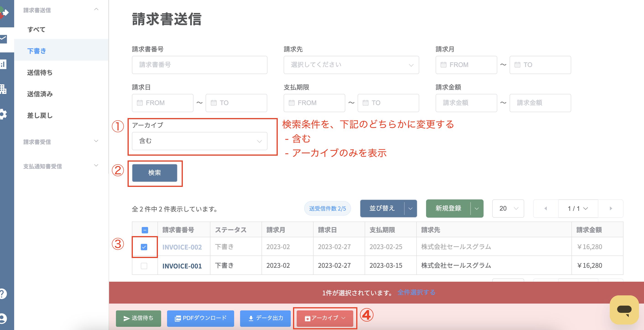Click the 請求月 FROM date field
This screenshot has height=330, width=644.
click(x=466, y=65)
